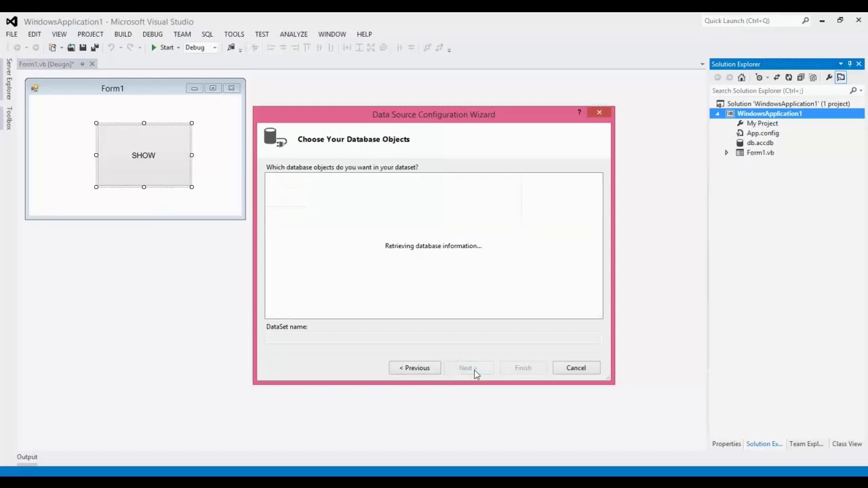This screenshot has height=488, width=868.
Task: Click the Save toolbar icon
Action: 83,47
